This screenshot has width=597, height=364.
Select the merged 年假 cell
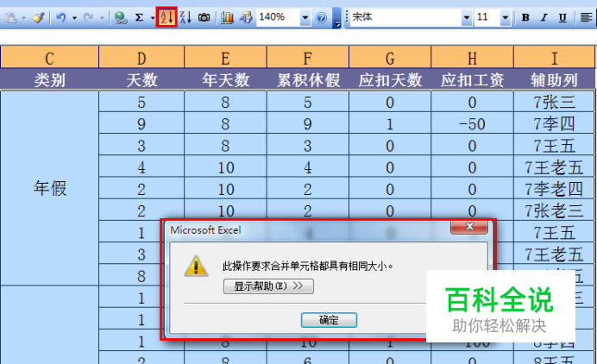[49, 188]
